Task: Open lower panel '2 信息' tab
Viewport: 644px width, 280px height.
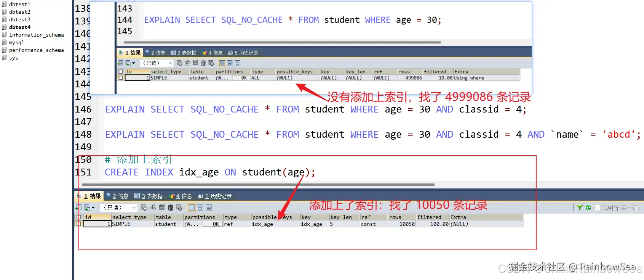Action: pos(117,196)
